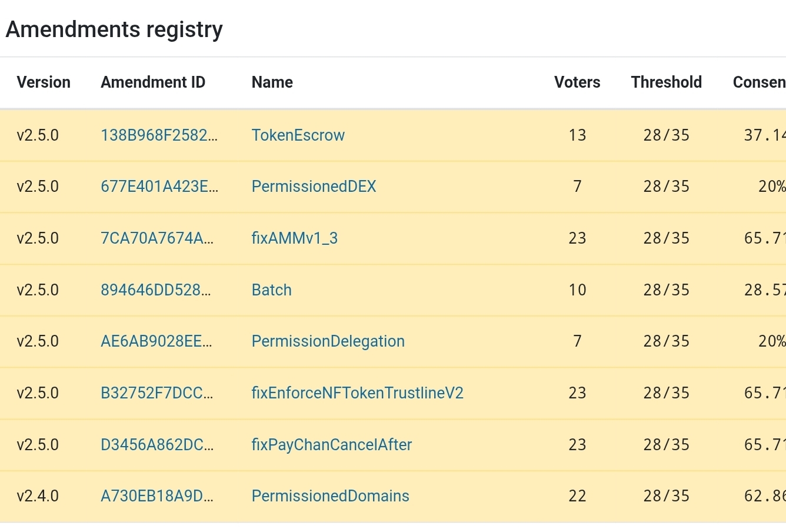786x532 pixels.
Task: Click the Amendment ID column header
Action: 153,82
